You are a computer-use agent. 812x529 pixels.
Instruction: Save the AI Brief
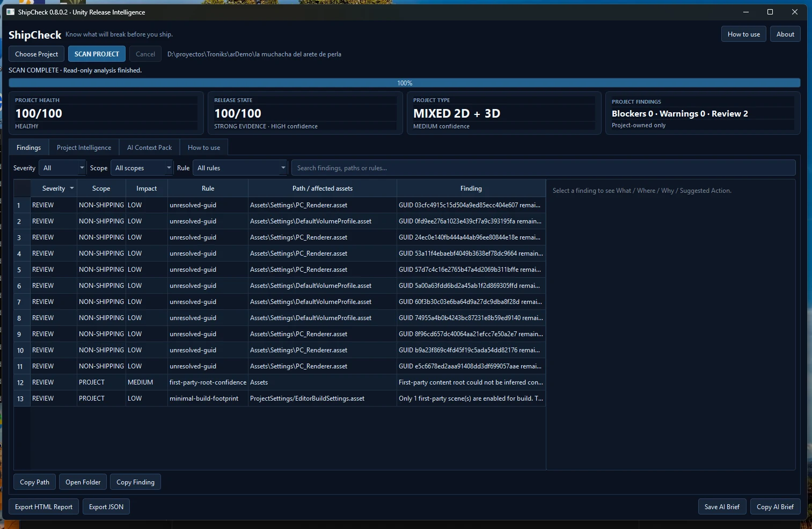722,507
